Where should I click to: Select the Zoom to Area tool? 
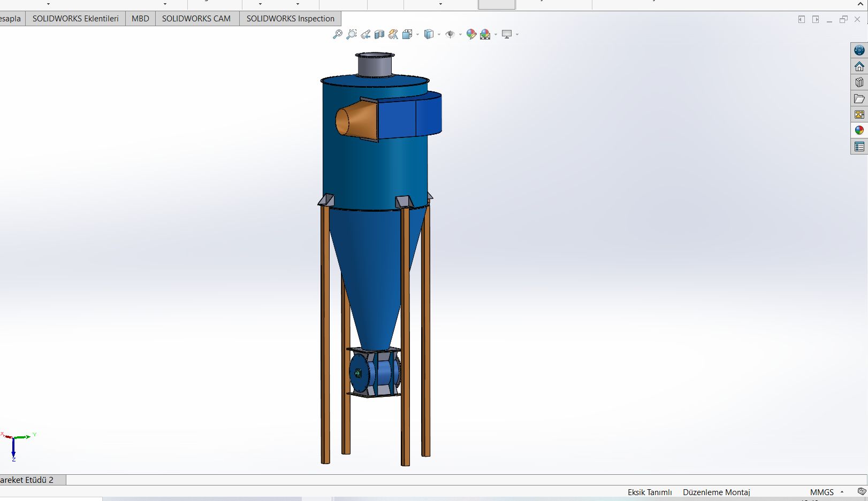pos(352,34)
